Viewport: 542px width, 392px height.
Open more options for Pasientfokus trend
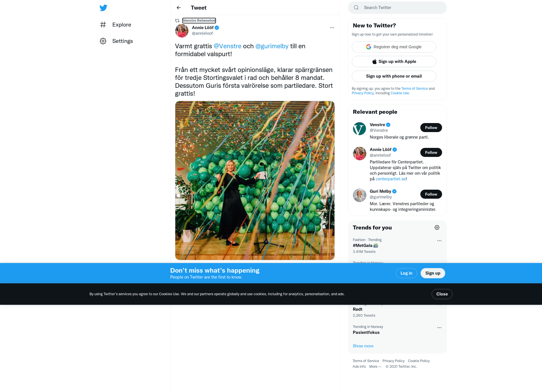tap(439, 328)
